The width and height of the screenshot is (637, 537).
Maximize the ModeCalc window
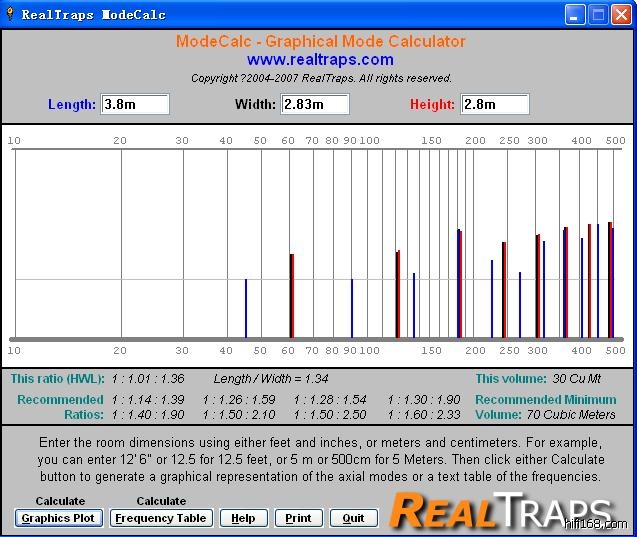coord(597,15)
